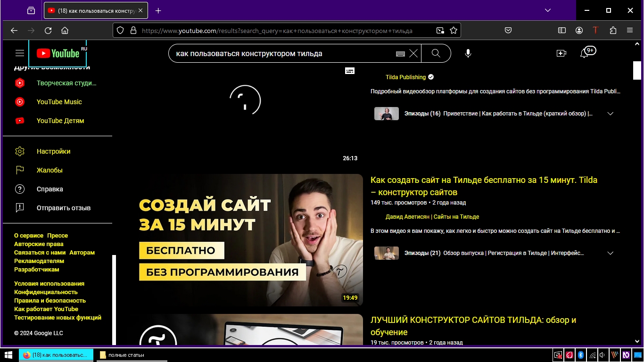Play the Создай сайт за 15 минут thumbnail

pos(245,240)
